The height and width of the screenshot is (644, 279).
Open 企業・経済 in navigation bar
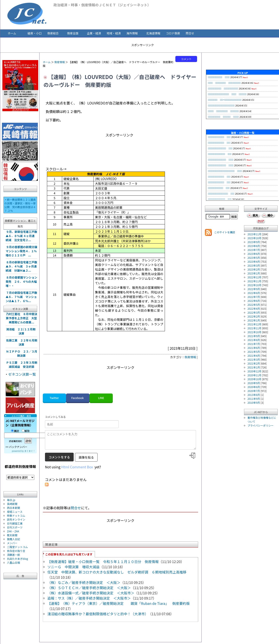[94, 33]
